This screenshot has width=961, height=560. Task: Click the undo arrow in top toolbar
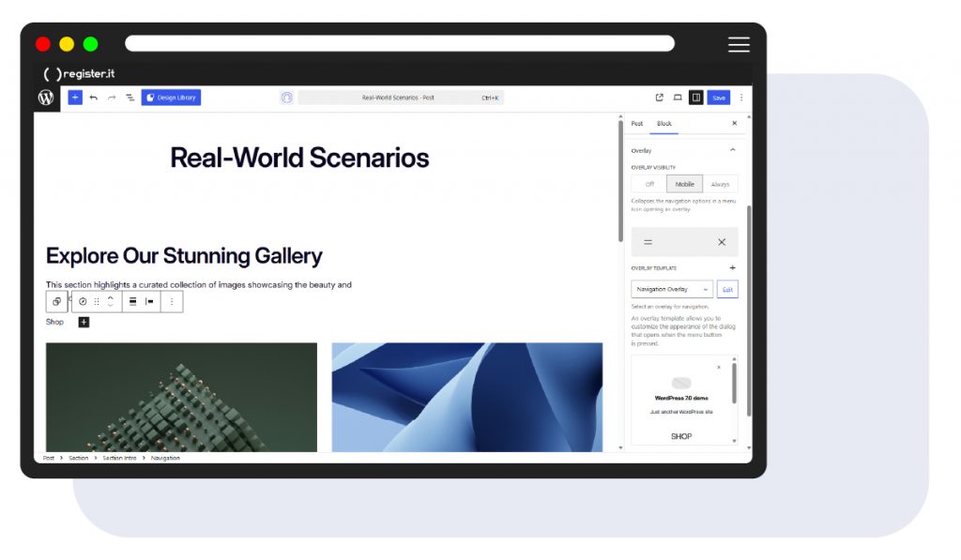click(94, 98)
